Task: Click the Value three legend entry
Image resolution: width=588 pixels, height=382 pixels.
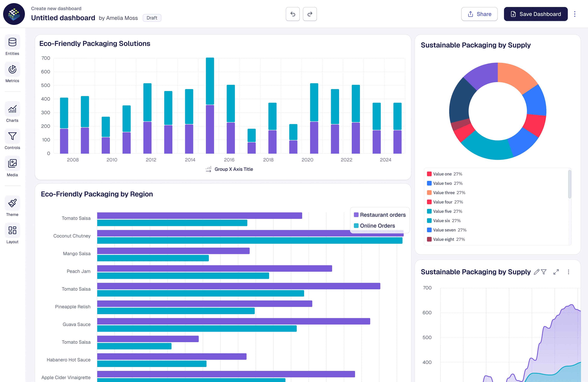Action: 446,193
